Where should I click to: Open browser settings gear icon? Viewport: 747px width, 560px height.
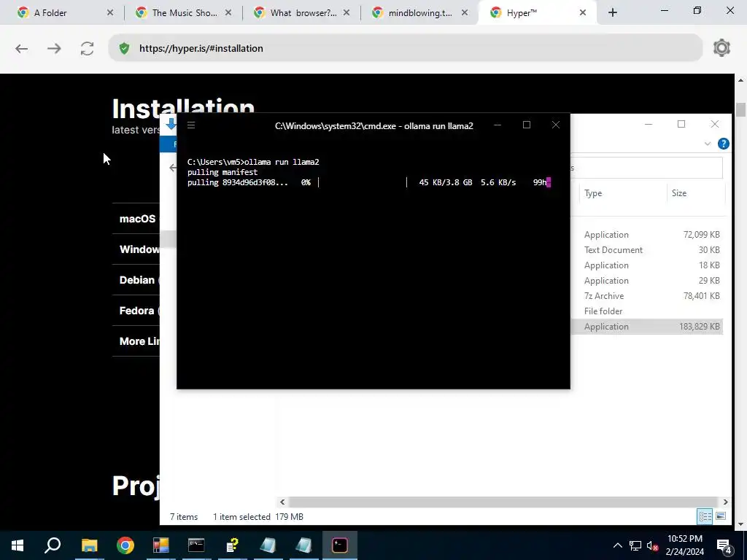coord(721,48)
